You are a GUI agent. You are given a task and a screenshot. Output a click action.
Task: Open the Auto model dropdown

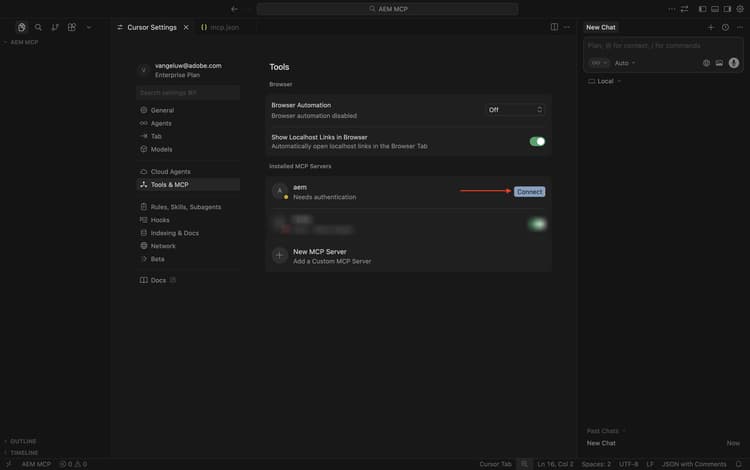click(x=625, y=63)
